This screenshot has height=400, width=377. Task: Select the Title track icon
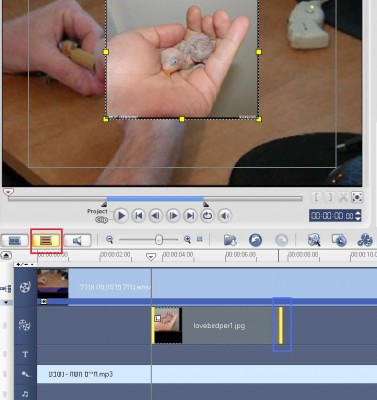click(x=25, y=354)
